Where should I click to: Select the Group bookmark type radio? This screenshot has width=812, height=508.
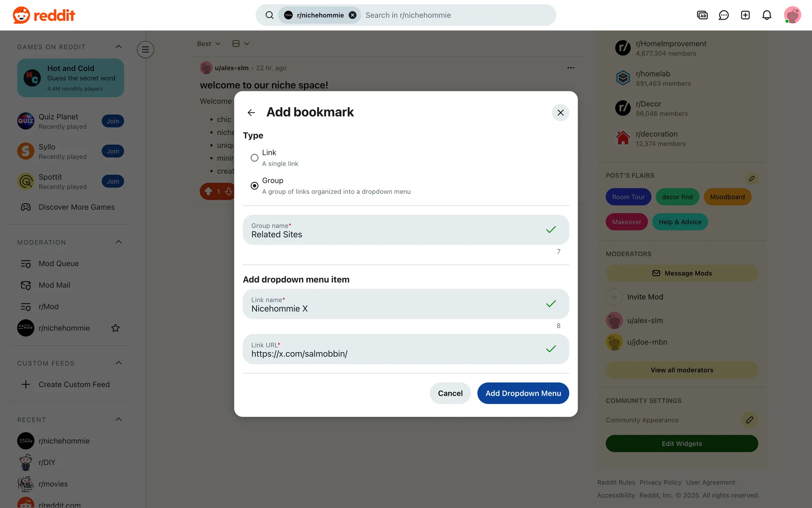pyautogui.click(x=255, y=186)
